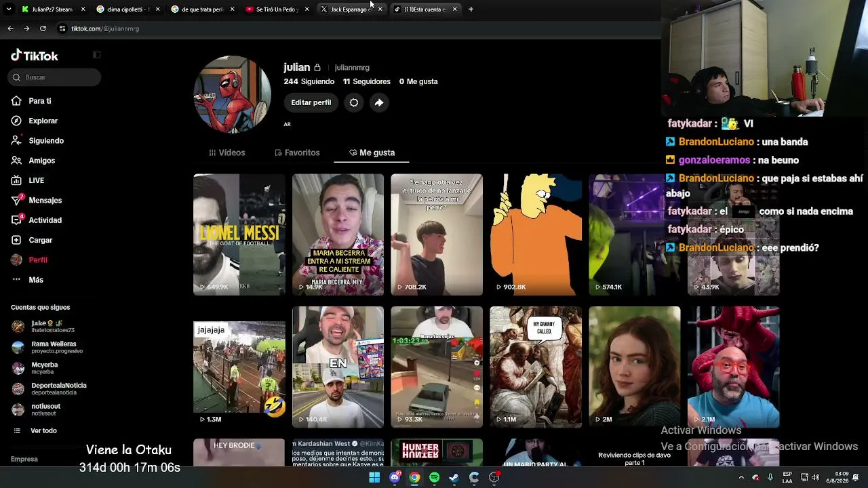Click the Spider-Man profile avatar
This screenshot has width=868, height=488.
(x=233, y=94)
